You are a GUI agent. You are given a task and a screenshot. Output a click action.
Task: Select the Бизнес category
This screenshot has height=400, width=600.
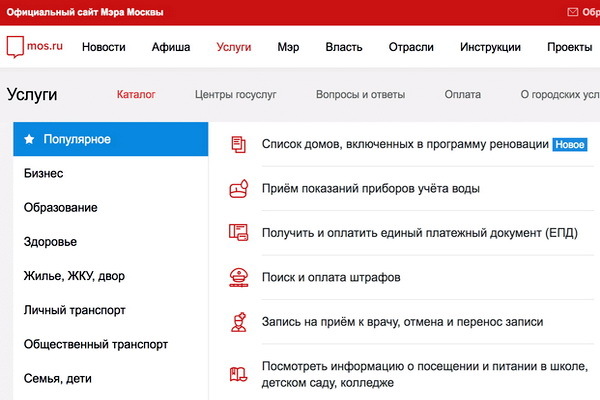(x=111, y=173)
